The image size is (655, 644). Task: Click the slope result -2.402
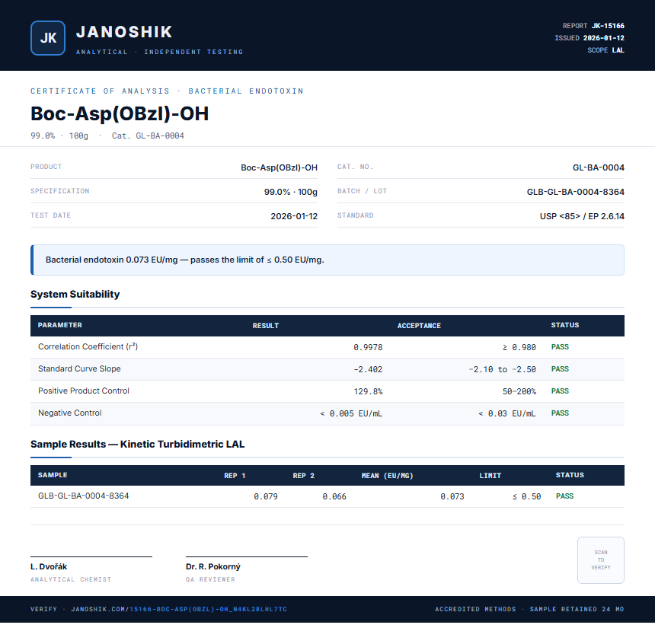(368, 369)
